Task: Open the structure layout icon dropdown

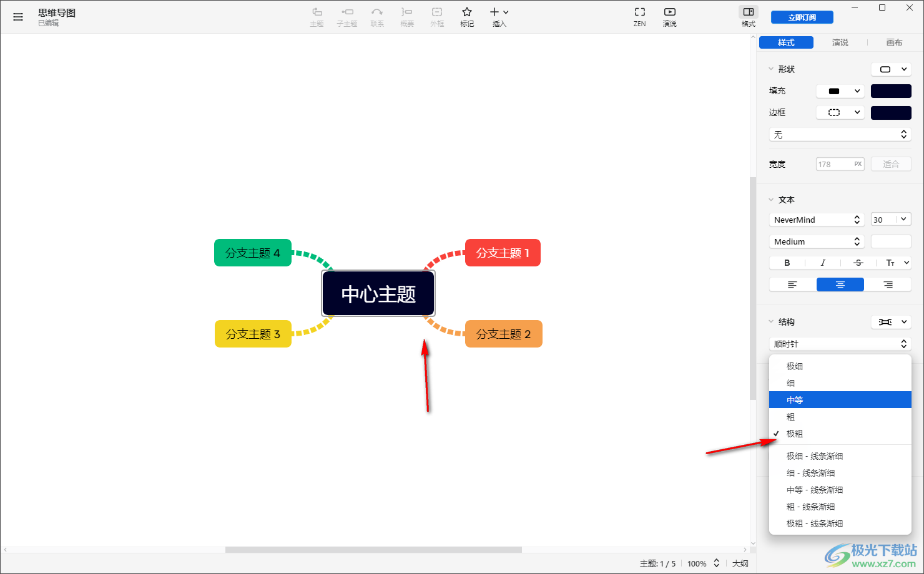Action: point(892,322)
